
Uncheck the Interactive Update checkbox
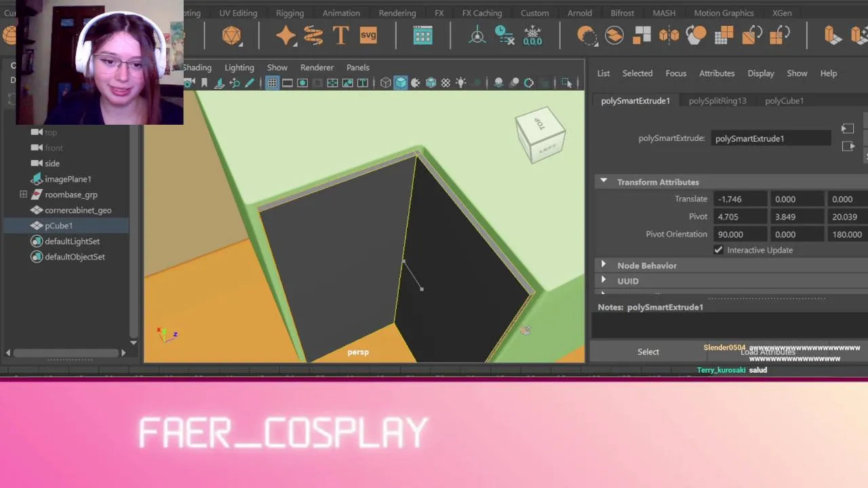718,250
